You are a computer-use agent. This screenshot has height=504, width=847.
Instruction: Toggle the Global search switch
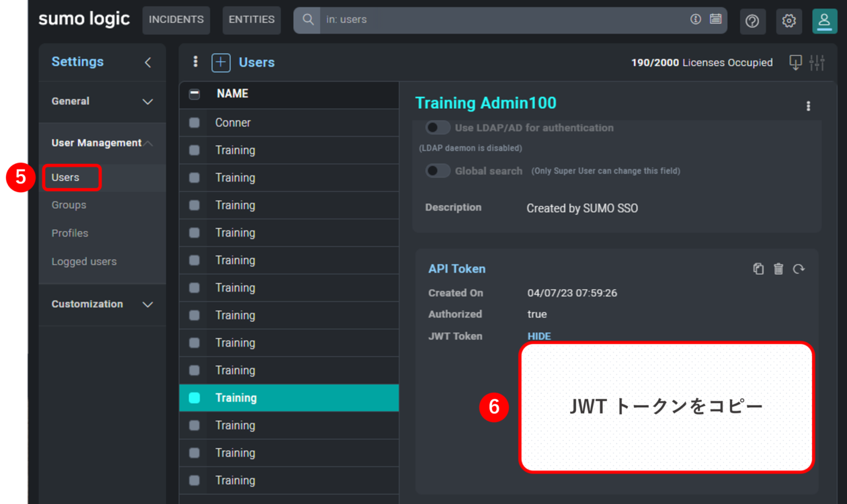pos(438,170)
